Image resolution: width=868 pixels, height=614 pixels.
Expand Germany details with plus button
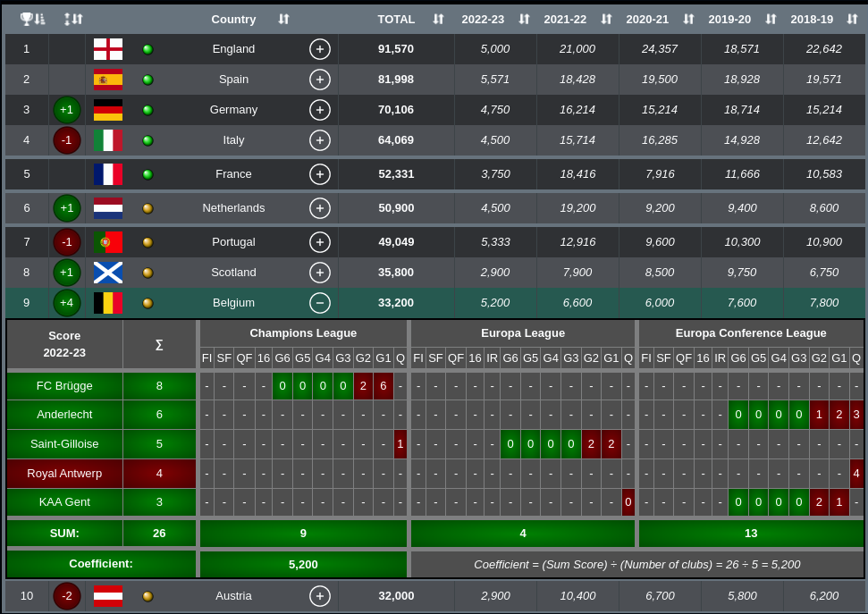tap(320, 110)
